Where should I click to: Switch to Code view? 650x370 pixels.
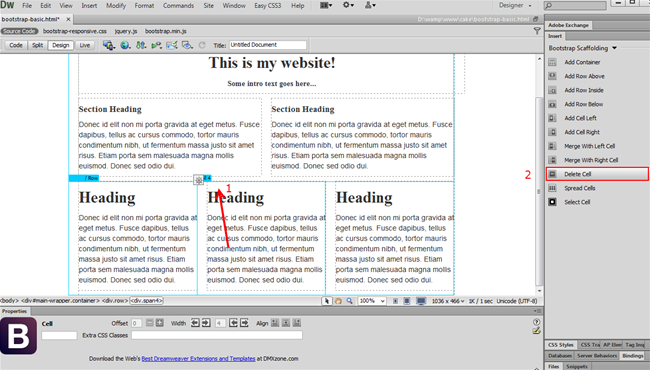(x=16, y=45)
